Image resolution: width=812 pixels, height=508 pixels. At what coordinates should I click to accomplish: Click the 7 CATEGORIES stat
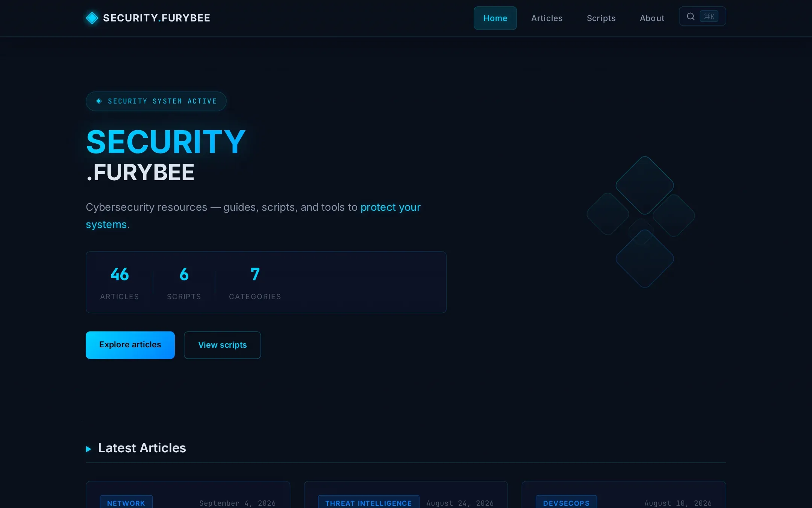point(255,283)
